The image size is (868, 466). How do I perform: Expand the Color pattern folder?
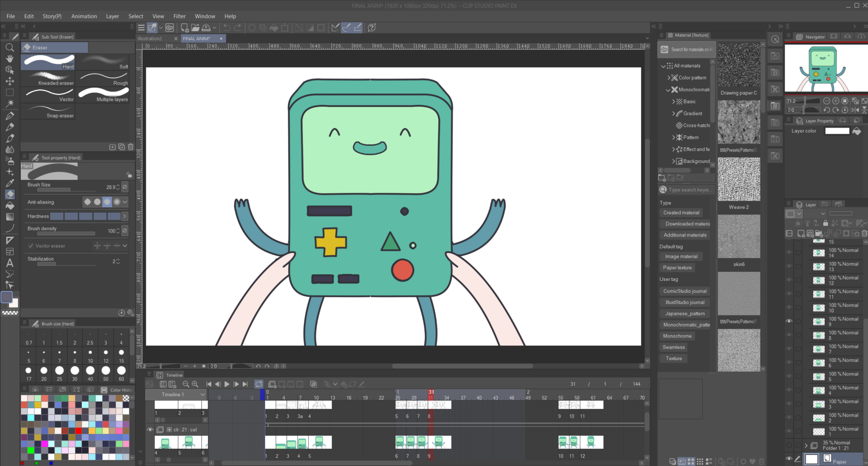(668, 78)
